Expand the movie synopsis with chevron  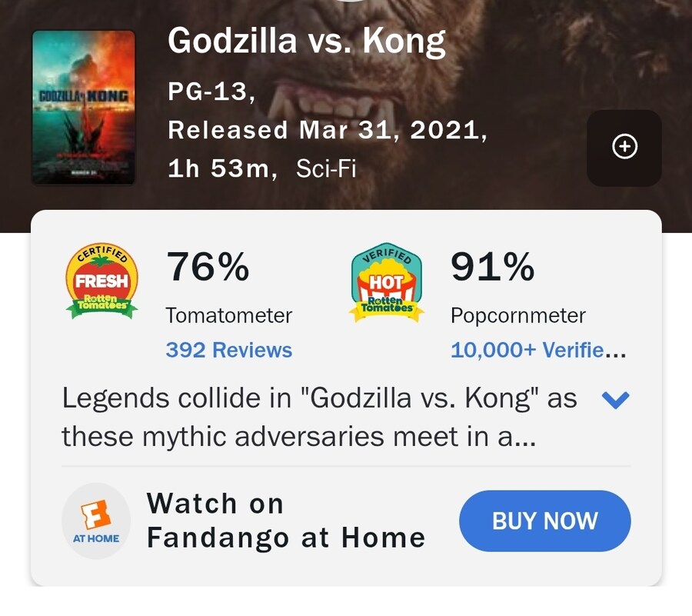(x=615, y=399)
